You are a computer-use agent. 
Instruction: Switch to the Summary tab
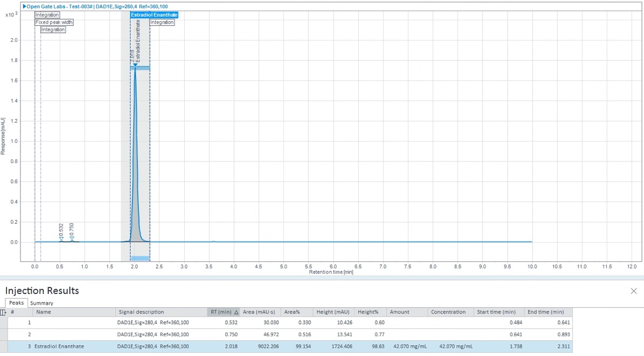click(x=42, y=303)
